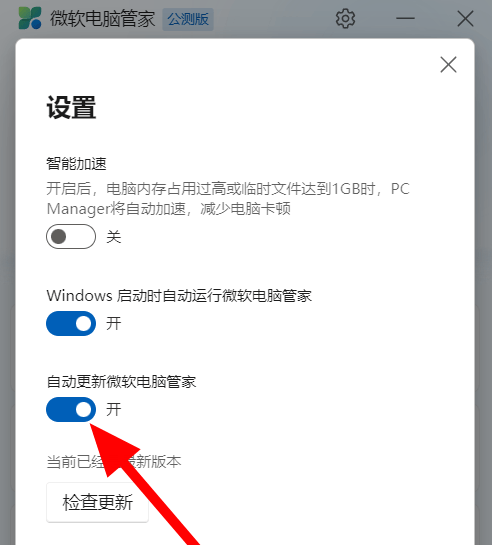Click the 当前已经是最新版本 status text
Image resolution: width=492 pixels, height=545 pixels.
[114, 462]
